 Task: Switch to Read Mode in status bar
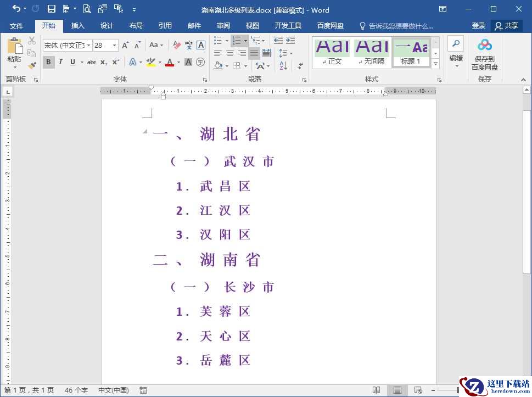(376, 390)
